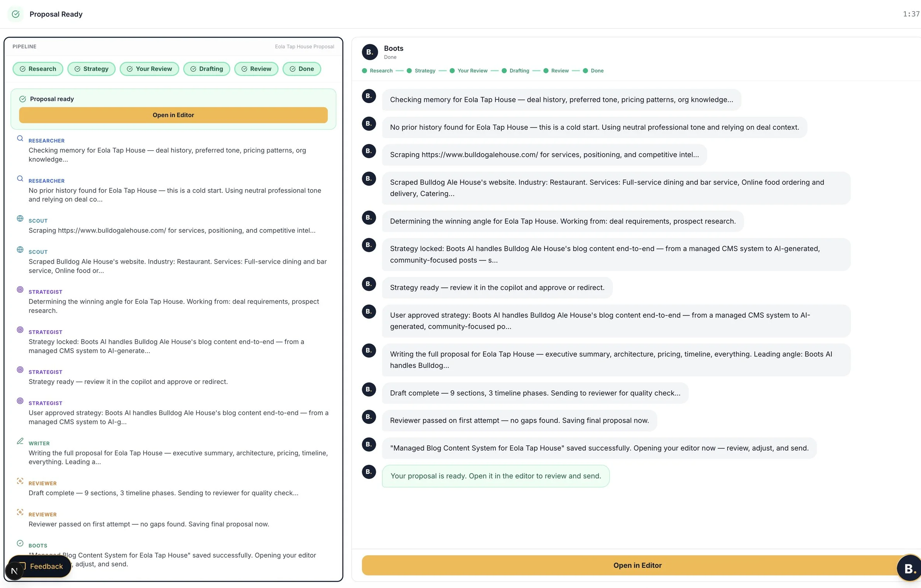The width and height of the screenshot is (921, 588).
Task: Click the check icon beside 'Proposal ready'
Action: click(22, 99)
